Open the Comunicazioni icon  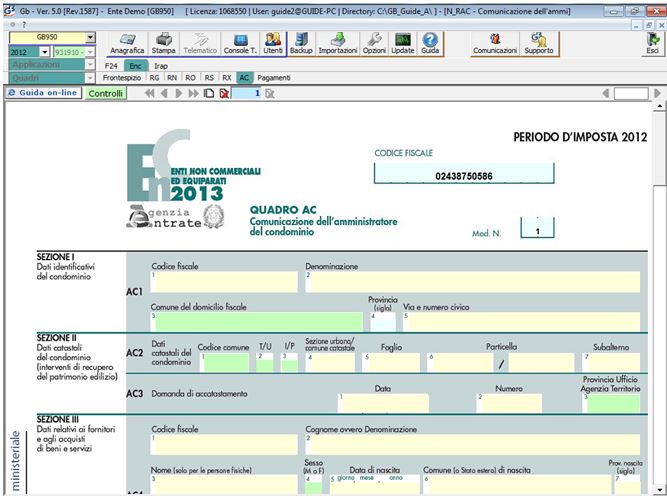click(x=495, y=44)
